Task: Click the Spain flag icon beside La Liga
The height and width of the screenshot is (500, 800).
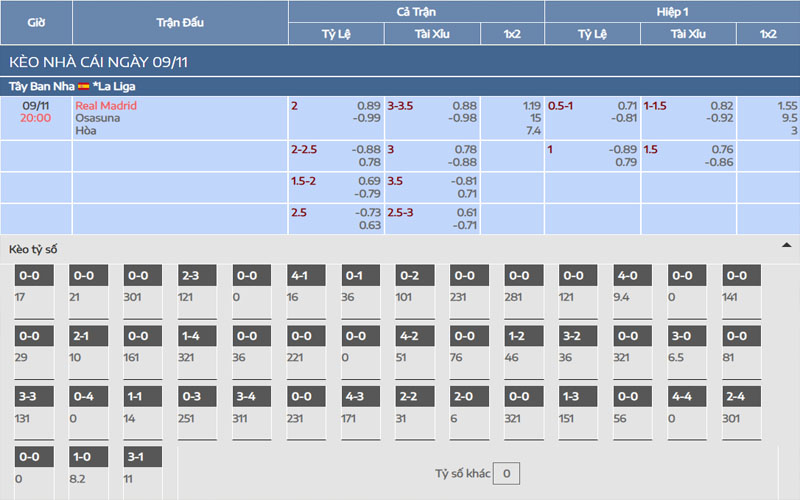Action: [84, 86]
